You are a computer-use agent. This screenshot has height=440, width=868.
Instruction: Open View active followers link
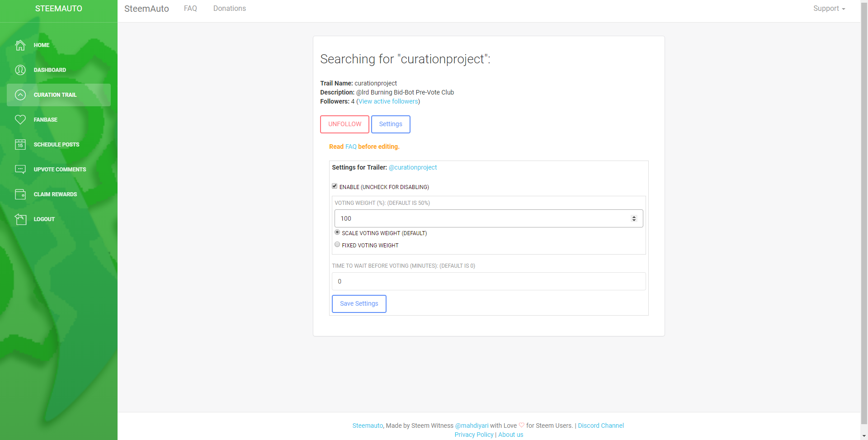click(388, 101)
